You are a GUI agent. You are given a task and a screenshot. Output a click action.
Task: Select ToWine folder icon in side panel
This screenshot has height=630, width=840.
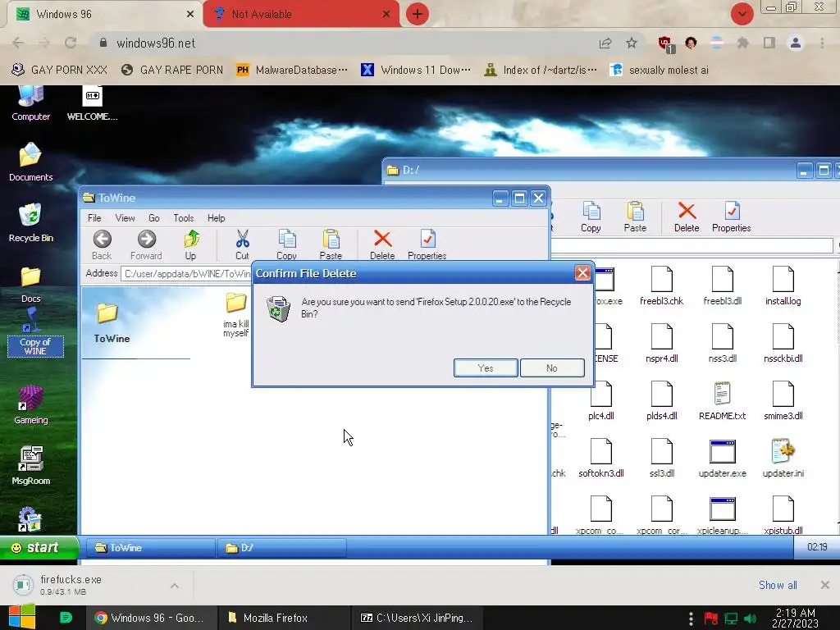(107, 313)
